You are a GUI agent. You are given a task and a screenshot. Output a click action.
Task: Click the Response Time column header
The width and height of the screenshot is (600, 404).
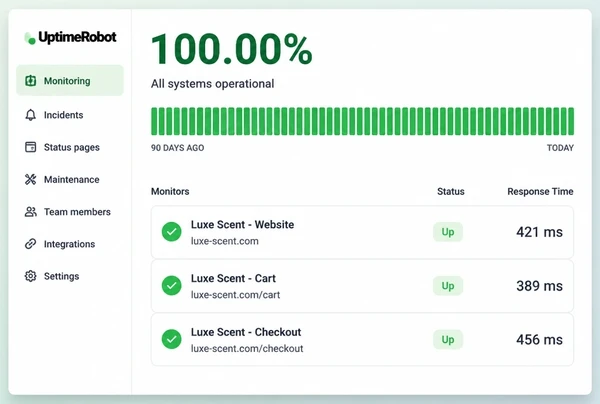pyautogui.click(x=540, y=191)
